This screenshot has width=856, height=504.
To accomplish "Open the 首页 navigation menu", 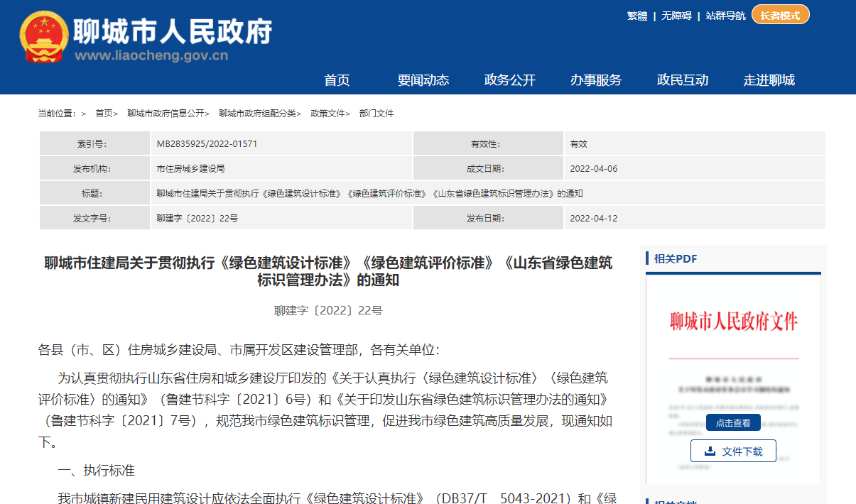I will (337, 80).
